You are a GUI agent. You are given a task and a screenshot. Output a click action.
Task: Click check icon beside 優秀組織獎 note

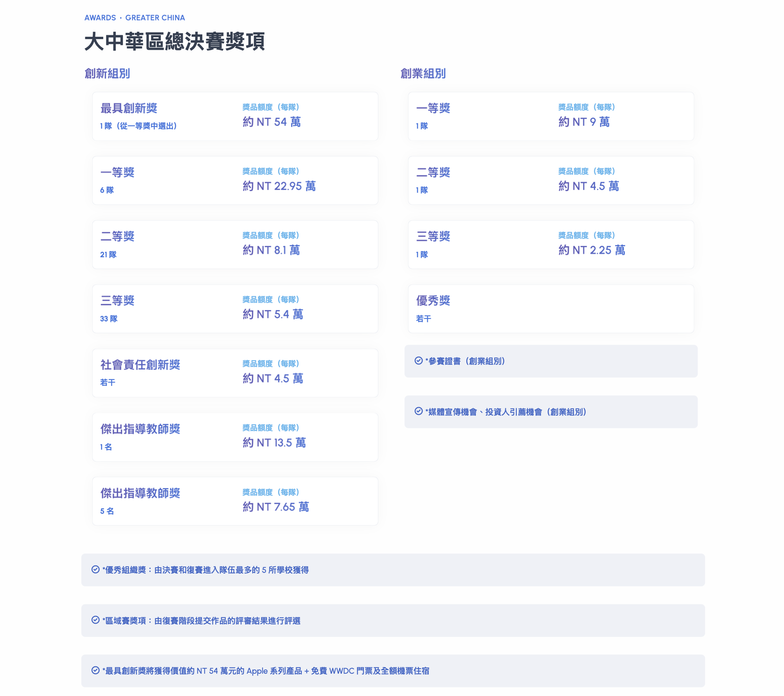[95, 570]
